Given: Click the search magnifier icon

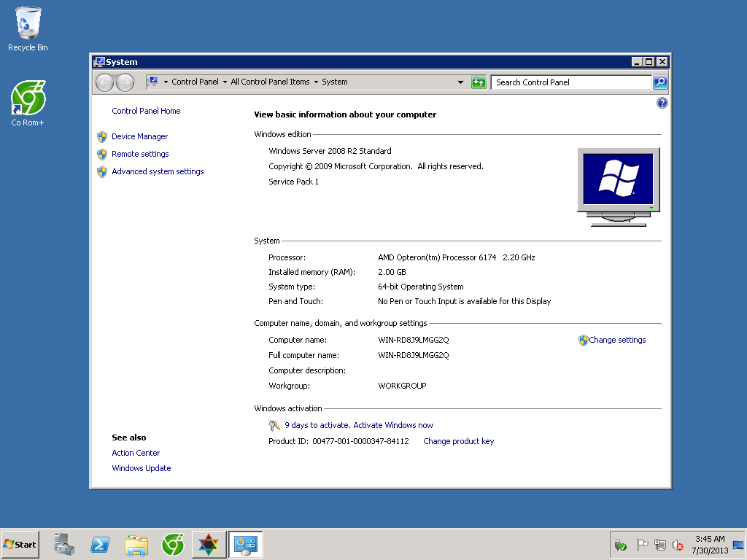Looking at the screenshot, I should 659,82.
